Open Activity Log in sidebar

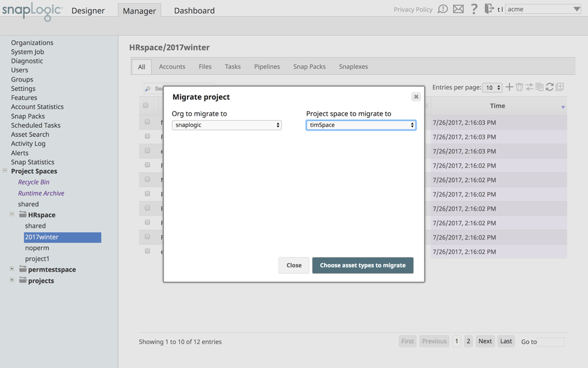click(28, 144)
